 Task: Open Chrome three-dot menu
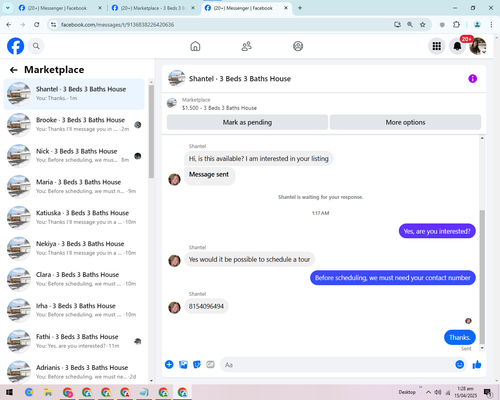(491, 24)
